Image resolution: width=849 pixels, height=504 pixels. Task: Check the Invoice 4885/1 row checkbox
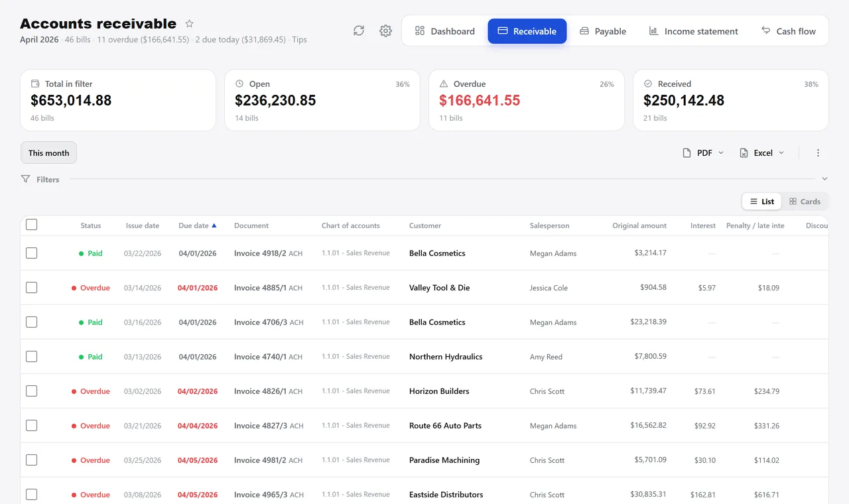click(31, 288)
